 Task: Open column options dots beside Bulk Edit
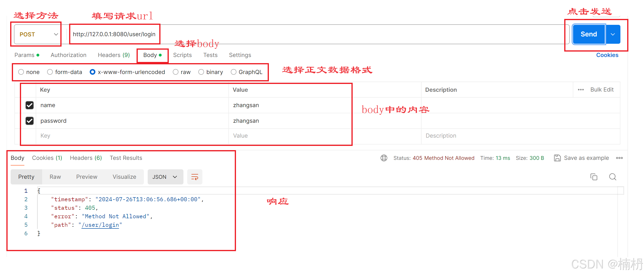[581, 90]
